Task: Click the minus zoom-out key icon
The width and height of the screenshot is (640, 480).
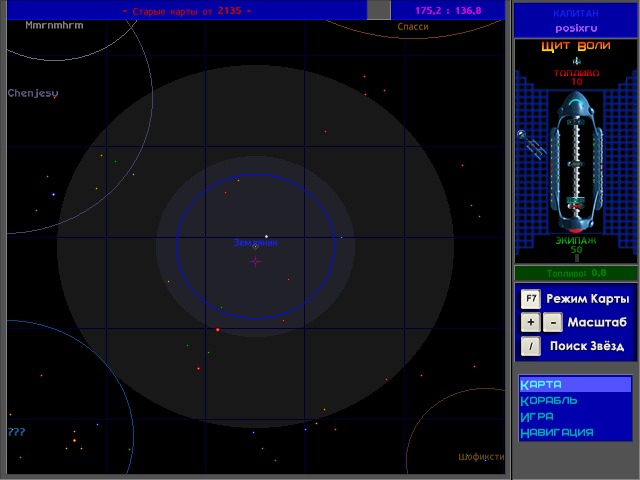Action: [553, 322]
